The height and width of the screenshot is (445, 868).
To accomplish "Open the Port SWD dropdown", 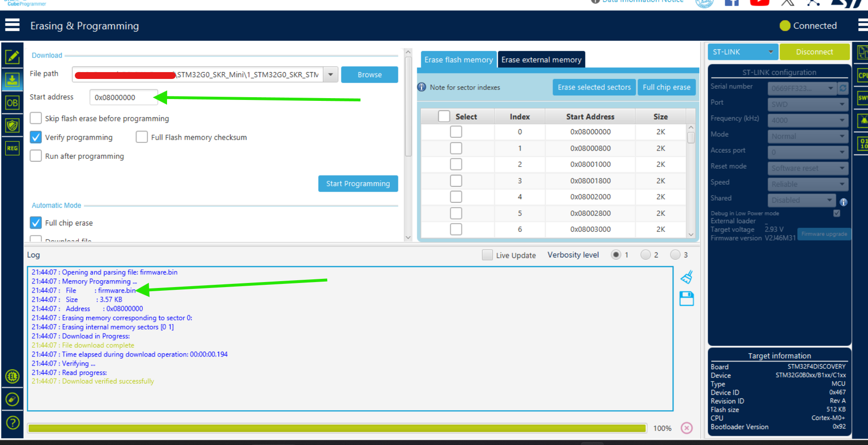I will point(808,105).
